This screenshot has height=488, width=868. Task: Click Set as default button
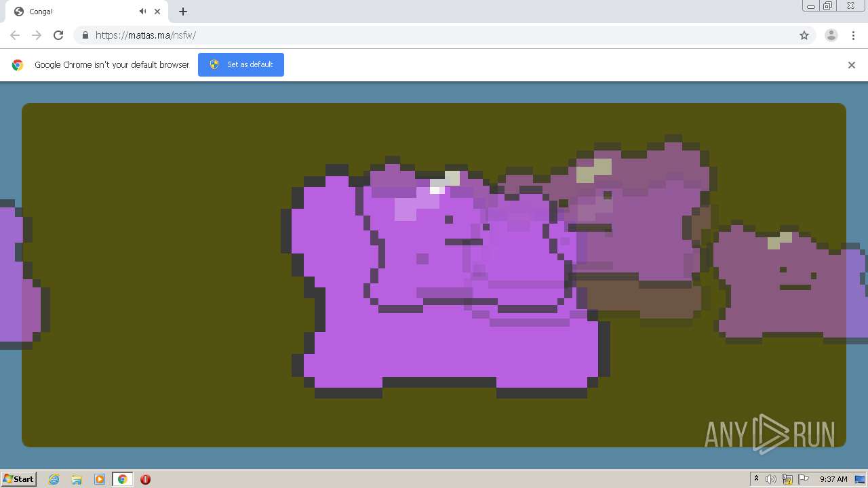point(241,64)
